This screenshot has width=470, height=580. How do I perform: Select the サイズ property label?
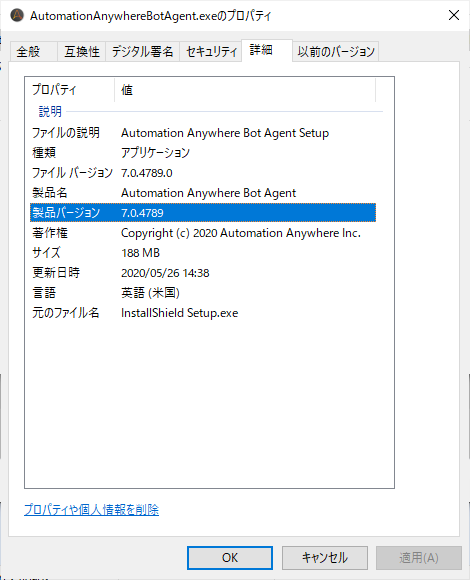[46, 253]
